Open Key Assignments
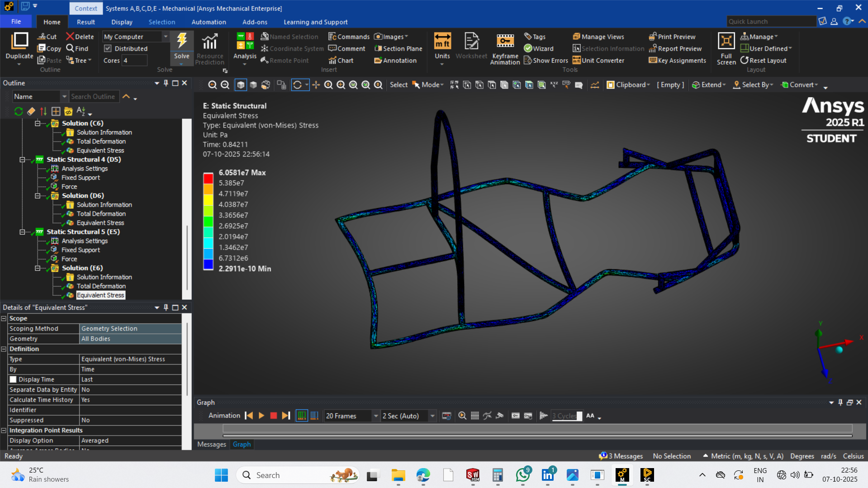 pyautogui.click(x=677, y=60)
